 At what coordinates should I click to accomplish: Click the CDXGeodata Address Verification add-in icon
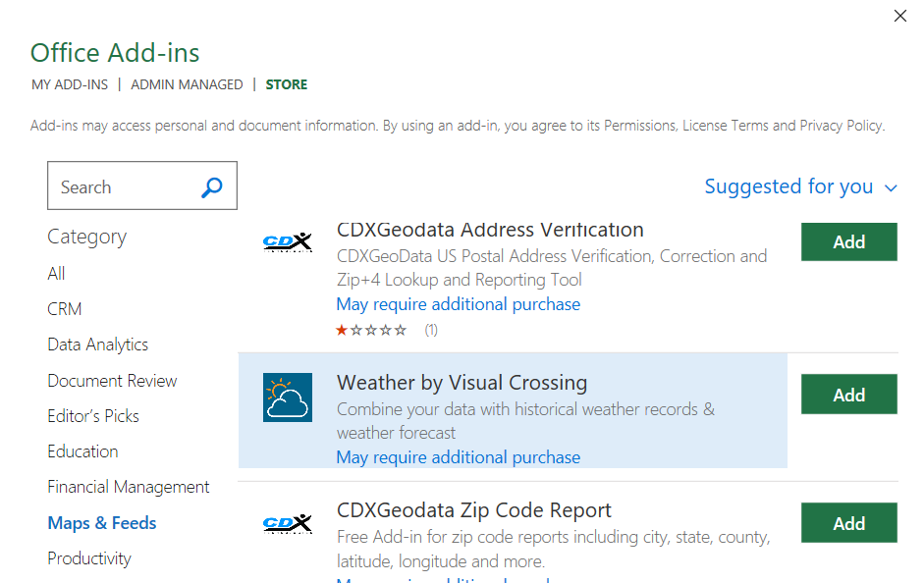point(288,242)
